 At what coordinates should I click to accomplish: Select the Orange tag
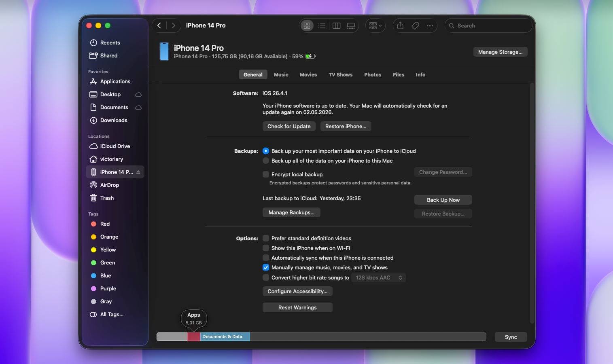(x=115, y=237)
